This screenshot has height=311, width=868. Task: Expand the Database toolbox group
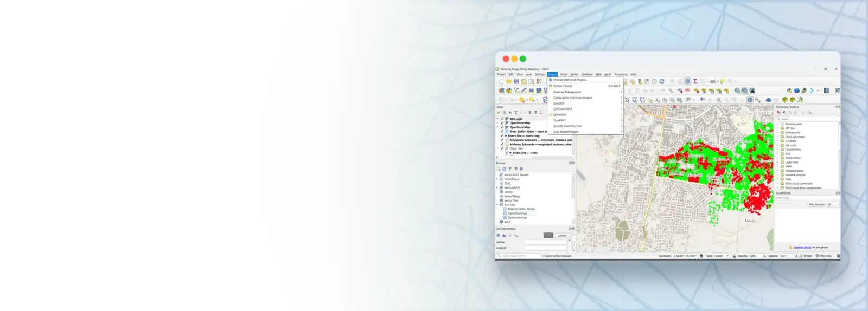(x=777, y=141)
